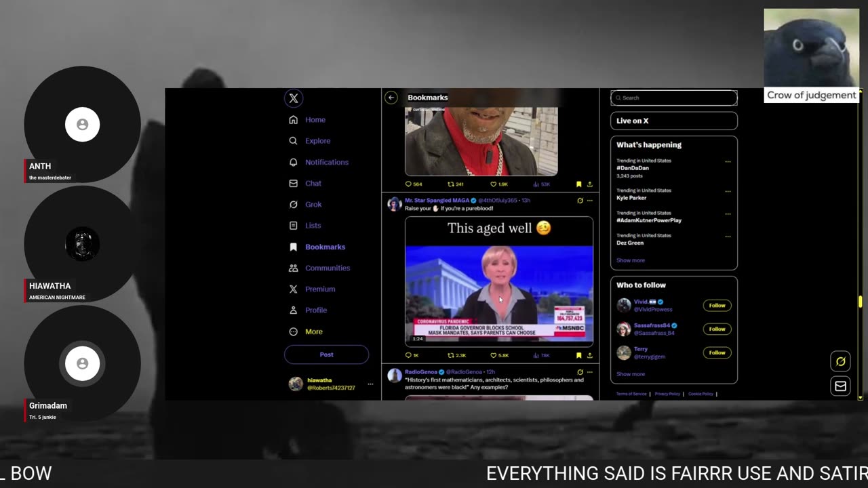Viewport: 868px width, 488px height.
Task: Open more options for #AdamKutnerPowerPlay trend
Action: [728, 213]
